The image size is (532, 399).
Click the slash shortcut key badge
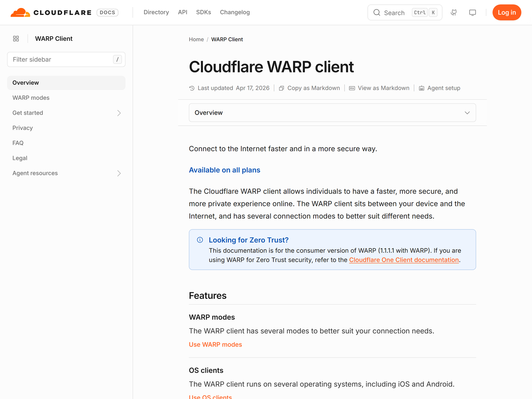click(x=117, y=60)
